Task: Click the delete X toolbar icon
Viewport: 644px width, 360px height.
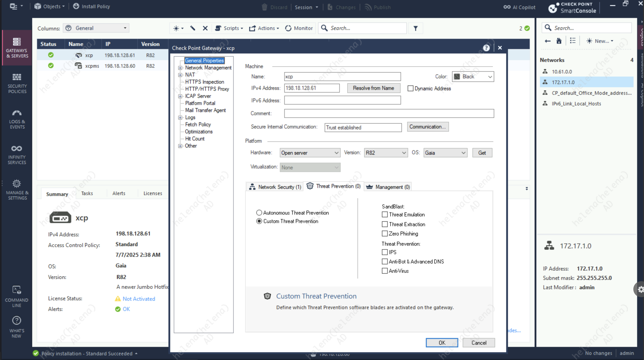Action: tap(205, 28)
